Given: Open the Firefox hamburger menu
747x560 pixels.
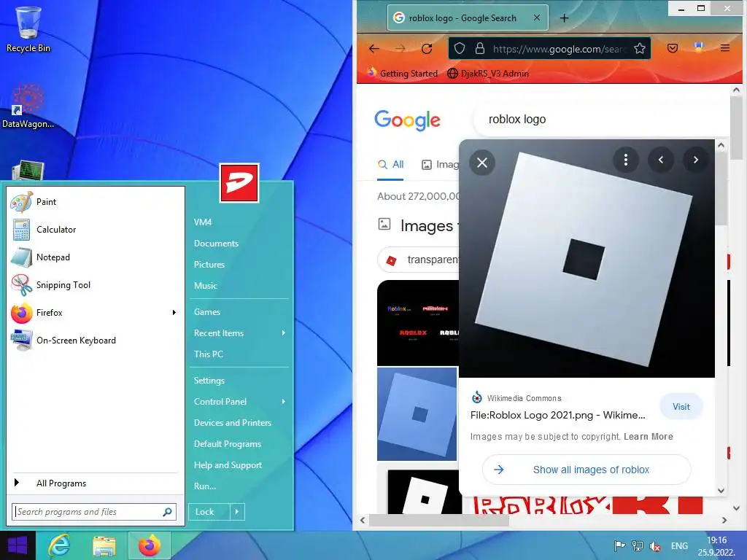Looking at the screenshot, I should (725, 48).
